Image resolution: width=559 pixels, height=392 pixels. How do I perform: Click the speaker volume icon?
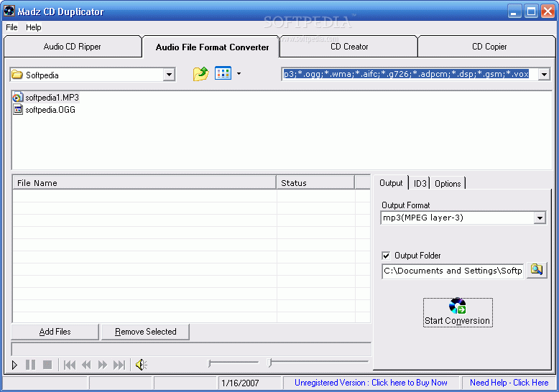pyautogui.click(x=141, y=365)
